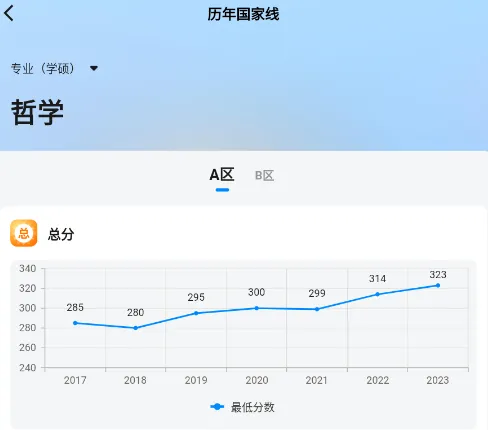
Task: Select the 专业（学硕）category label
Action: [42, 69]
